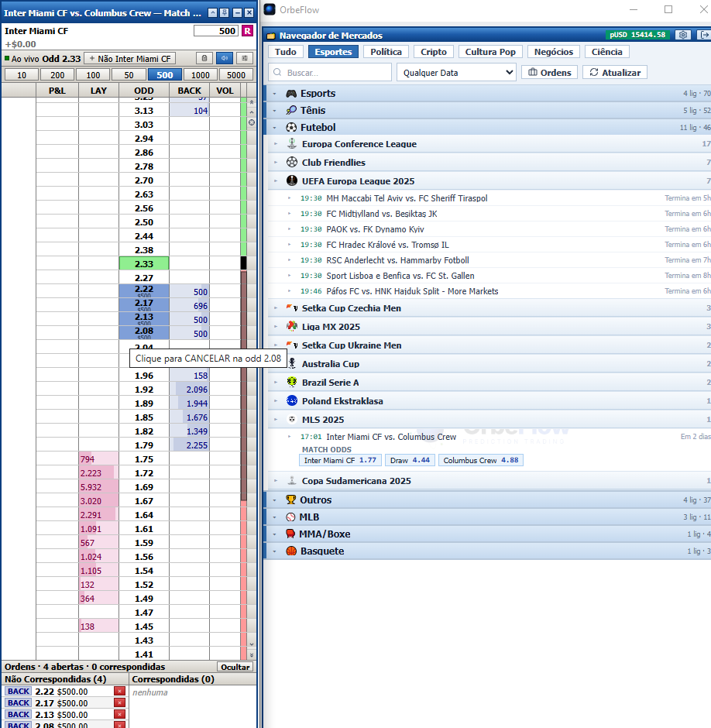
Task: Click UEFA Europa League 2025 logo icon
Action: 292,181
